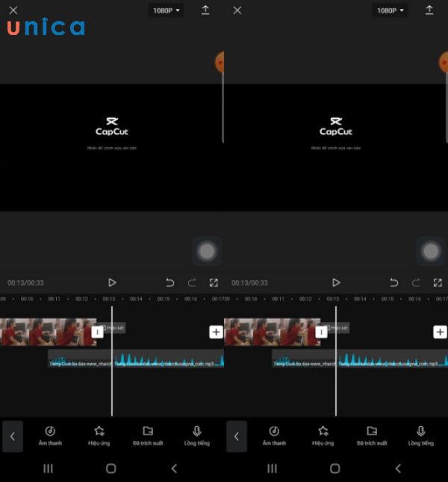
Task: Open Âm thanh sounds in right screen
Action: pyautogui.click(x=274, y=436)
